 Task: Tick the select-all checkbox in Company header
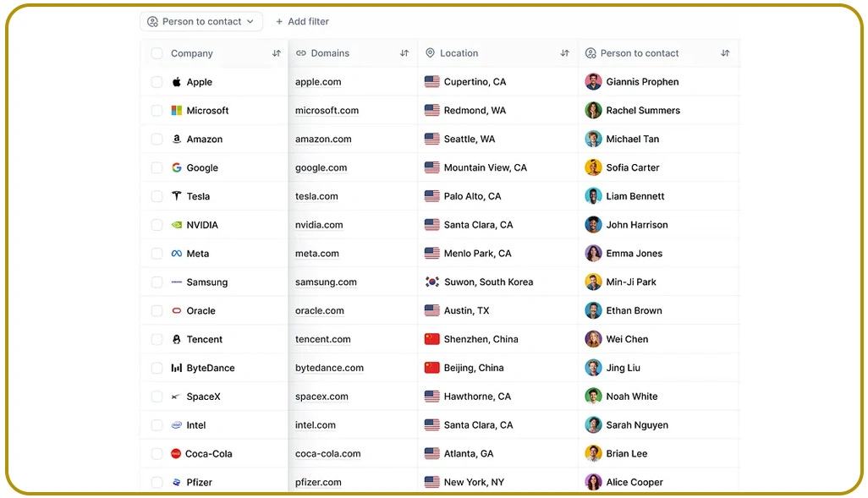157,53
